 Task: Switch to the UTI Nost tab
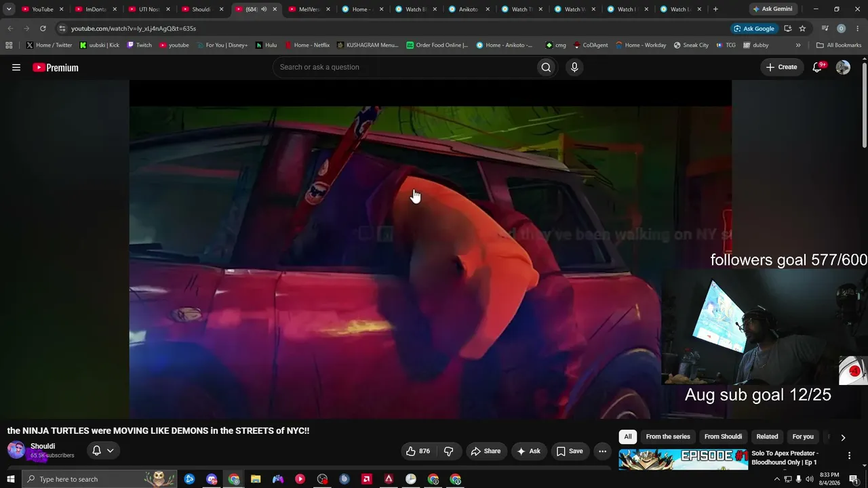point(147,9)
